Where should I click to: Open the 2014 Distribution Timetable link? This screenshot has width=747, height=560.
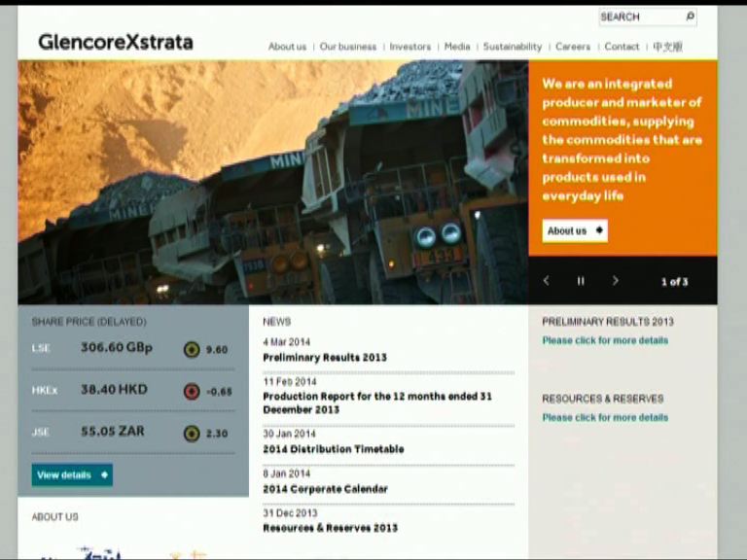tap(333, 449)
